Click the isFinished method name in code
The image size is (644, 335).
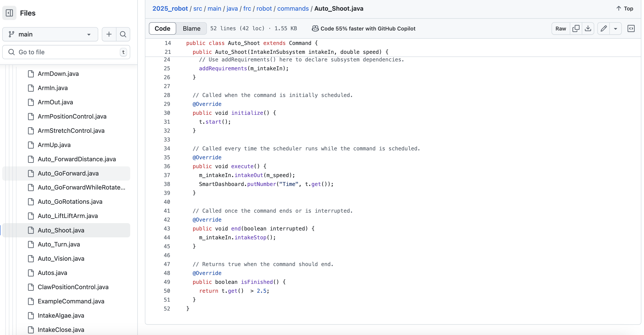pos(257,282)
